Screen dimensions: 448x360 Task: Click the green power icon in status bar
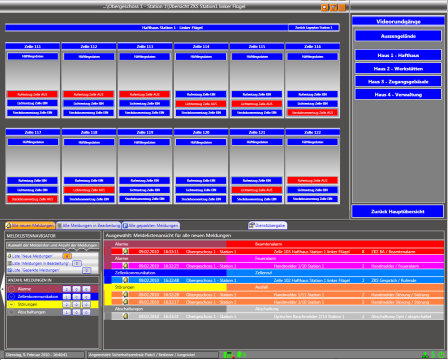(x=441, y=355)
